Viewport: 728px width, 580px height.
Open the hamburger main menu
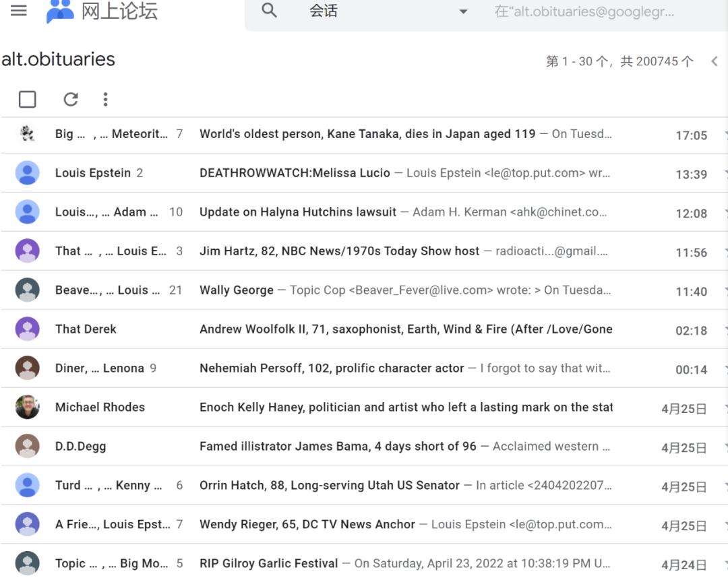coord(19,10)
